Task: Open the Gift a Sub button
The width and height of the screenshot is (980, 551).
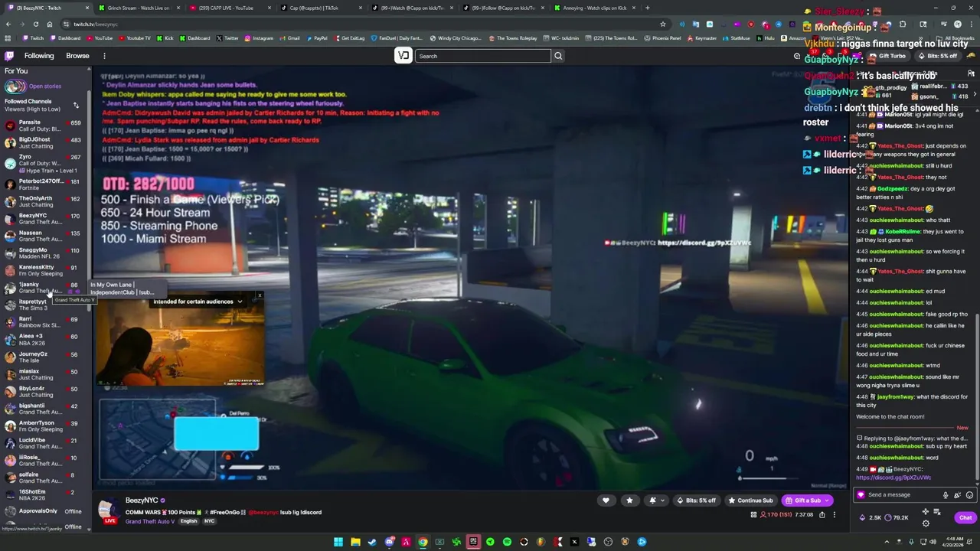Action: point(807,500)
